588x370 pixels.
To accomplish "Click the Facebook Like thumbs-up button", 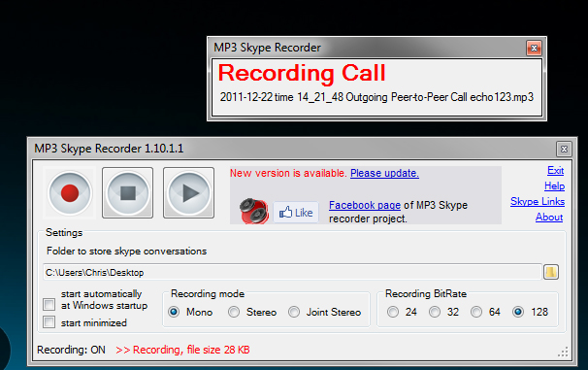I will 296,213.
